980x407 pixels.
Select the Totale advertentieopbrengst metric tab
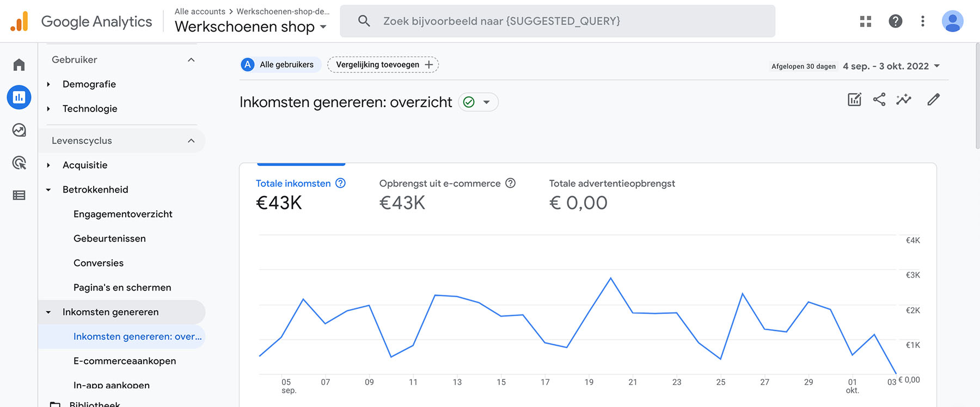612,194
